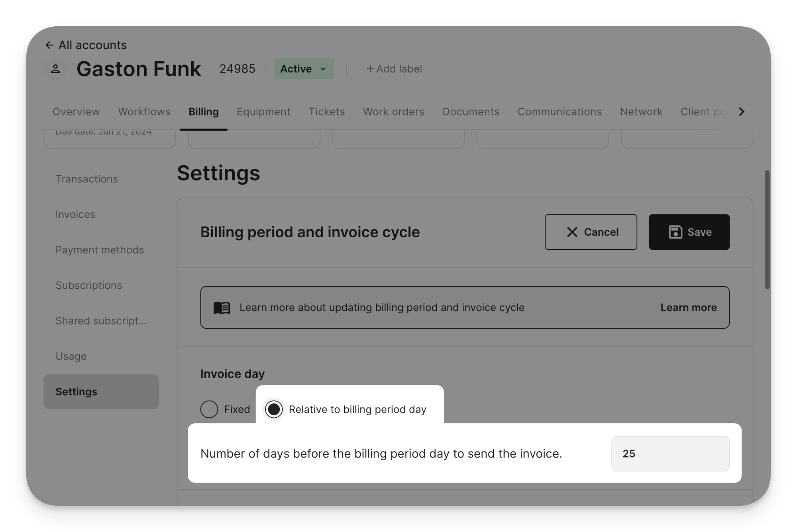Viewport: 797px width, 532px height.
Task: Open the Work orders tab
Action: (393, 112)
